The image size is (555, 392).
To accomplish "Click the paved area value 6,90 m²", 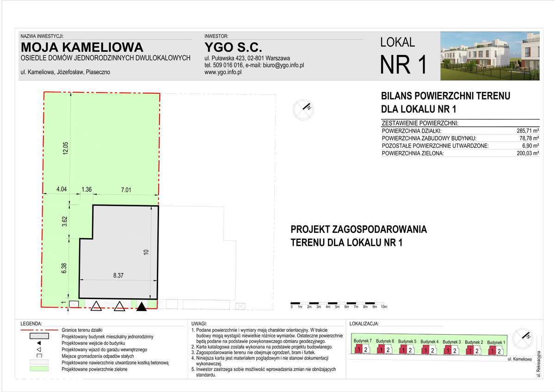I will pos(531,146).
